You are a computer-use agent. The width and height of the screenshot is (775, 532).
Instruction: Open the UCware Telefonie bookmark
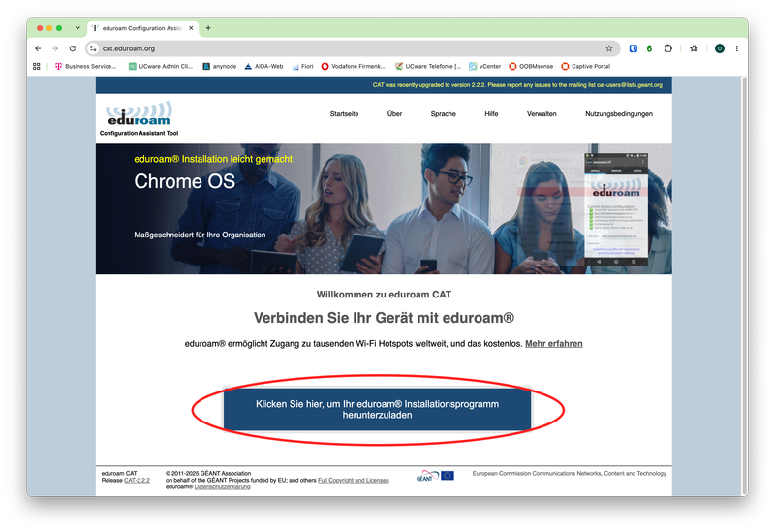coord(428,66)
